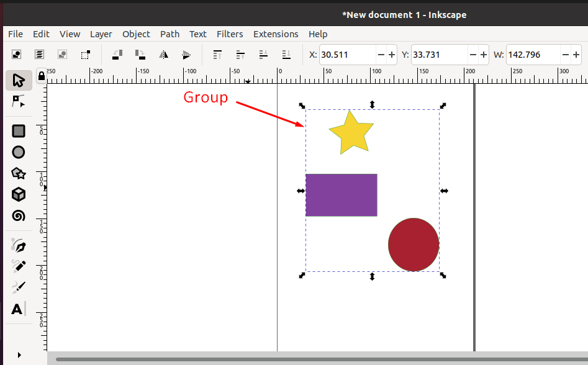Open the Filters menu
Viewport: 588px width, 365px height.
[x=230, y=34]
